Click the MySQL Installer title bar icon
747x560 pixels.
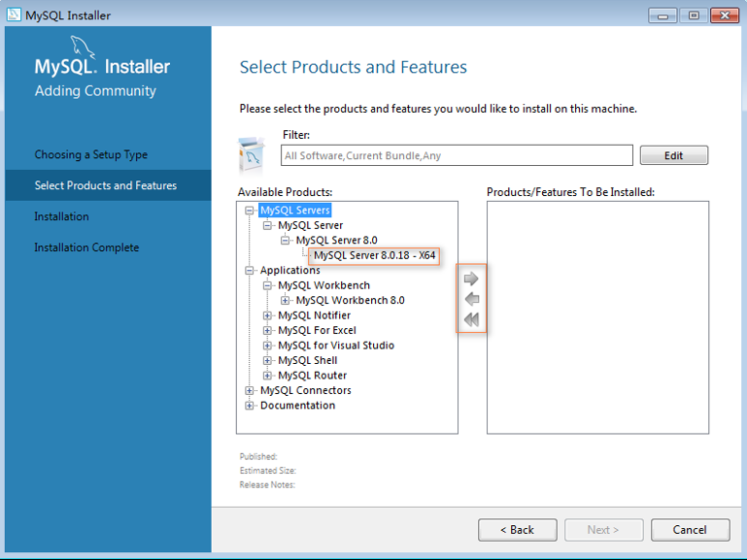(x=14, y=15)
